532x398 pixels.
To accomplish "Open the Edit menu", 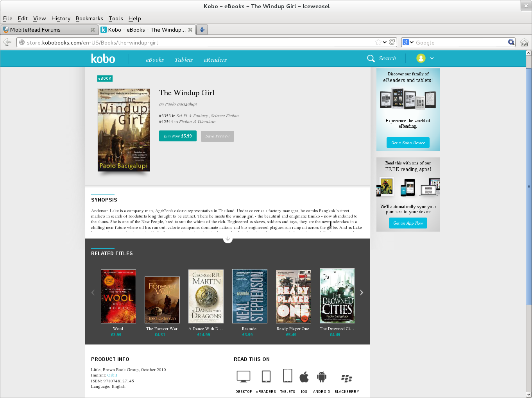I will pyautogui.click(x=23, y=18).
